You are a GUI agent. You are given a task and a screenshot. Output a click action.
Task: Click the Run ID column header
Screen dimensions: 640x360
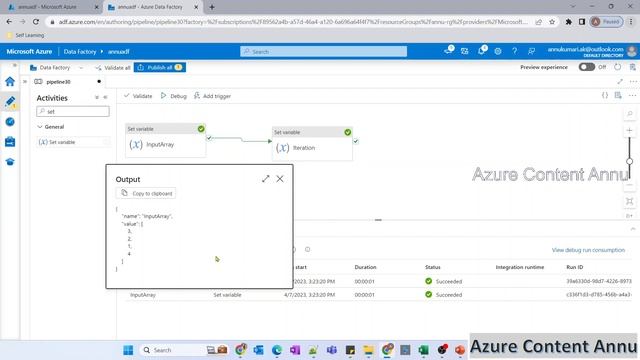coord(574,267)
